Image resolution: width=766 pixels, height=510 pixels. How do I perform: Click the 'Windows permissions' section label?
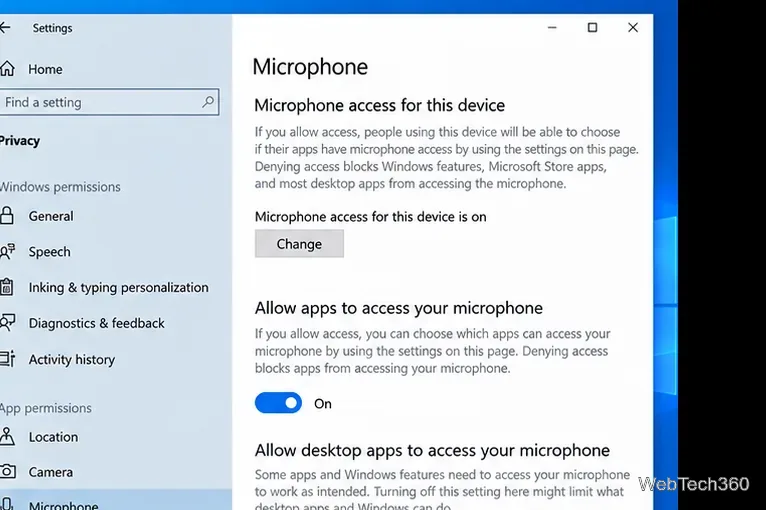click(x=60, y=187)
